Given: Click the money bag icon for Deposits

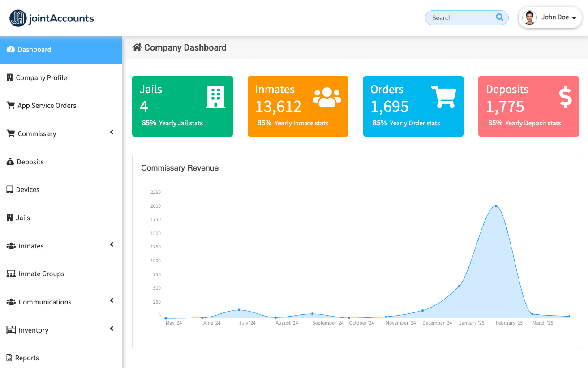Looking at the screenshot, I should 10,162.
